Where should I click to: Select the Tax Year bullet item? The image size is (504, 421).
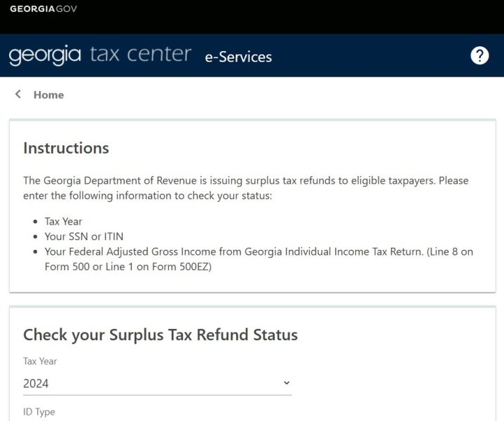coord(63,222)
